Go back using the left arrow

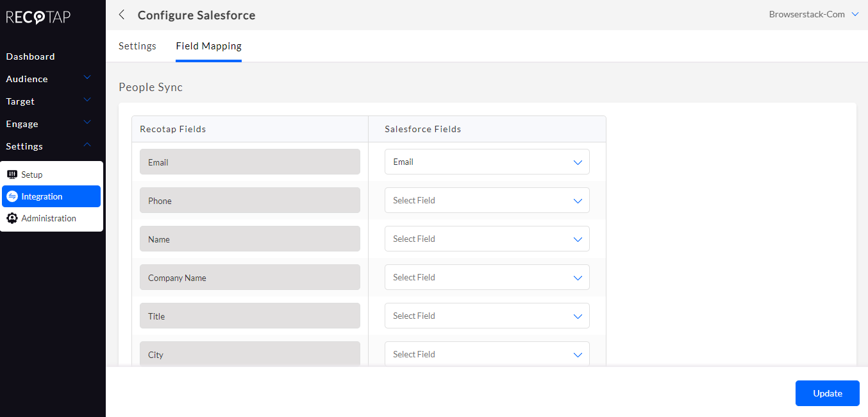tap(122, 15)
